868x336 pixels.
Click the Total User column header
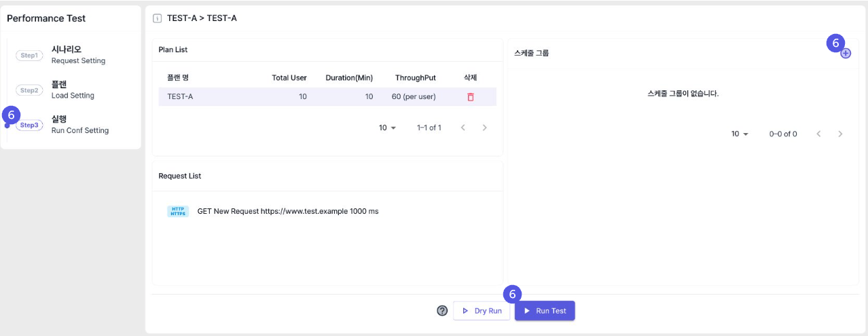[289, 77]
